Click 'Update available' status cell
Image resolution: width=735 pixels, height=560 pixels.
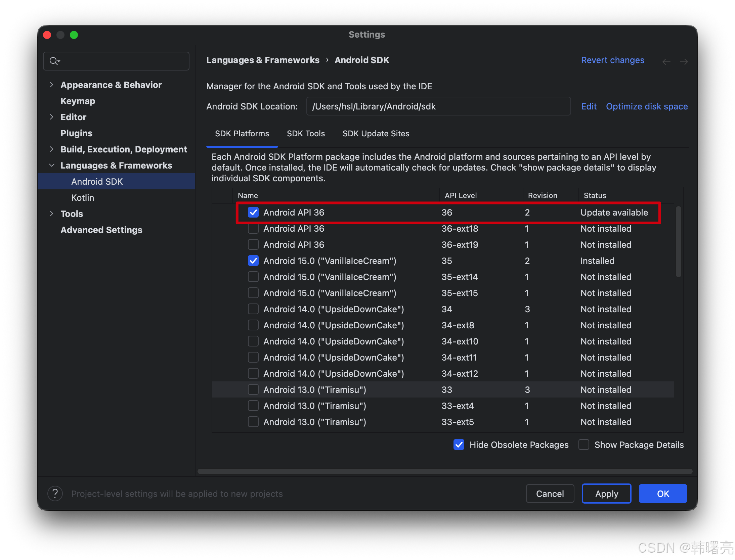pos(614,213)
